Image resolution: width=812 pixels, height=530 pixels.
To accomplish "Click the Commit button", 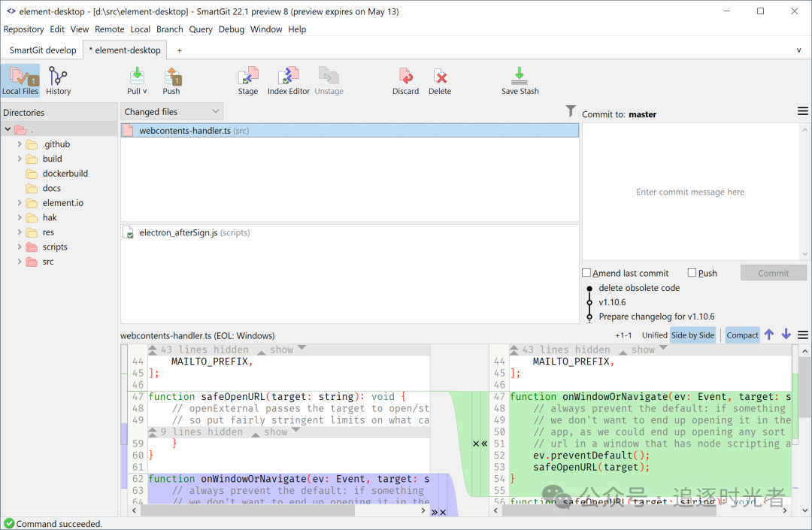I will pyautogui.click(x=773, y=274).
